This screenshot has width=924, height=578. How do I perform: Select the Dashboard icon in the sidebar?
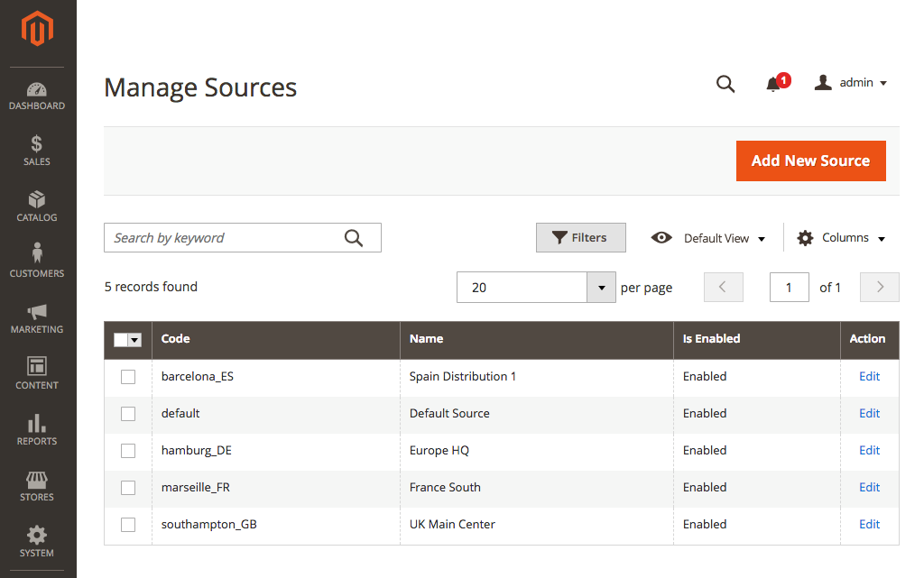tap(37, 90)
